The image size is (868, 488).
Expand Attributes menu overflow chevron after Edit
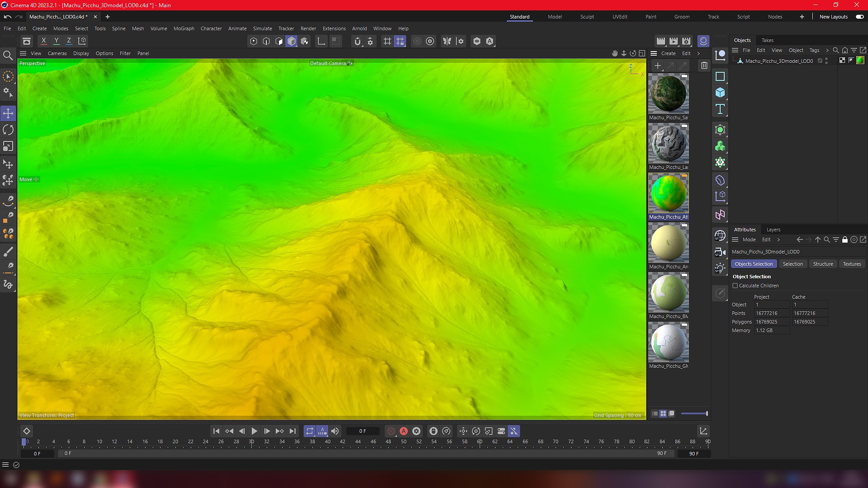coord(778,239)
